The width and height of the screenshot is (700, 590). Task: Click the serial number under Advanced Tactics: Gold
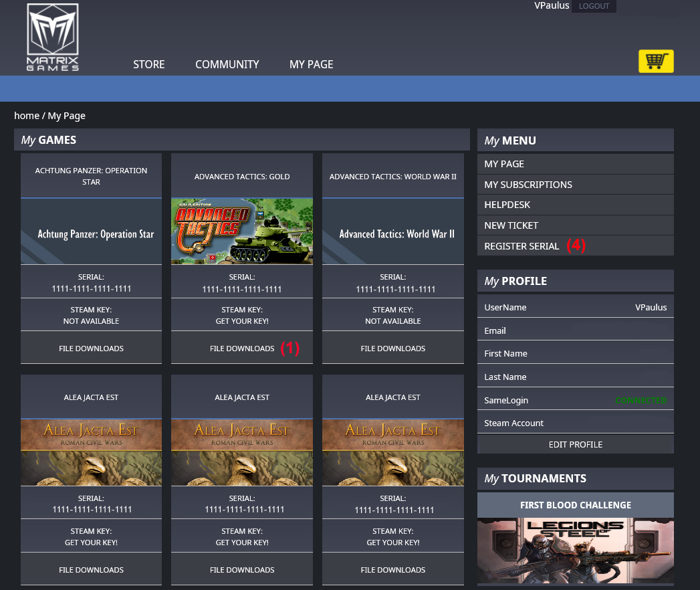242,290
